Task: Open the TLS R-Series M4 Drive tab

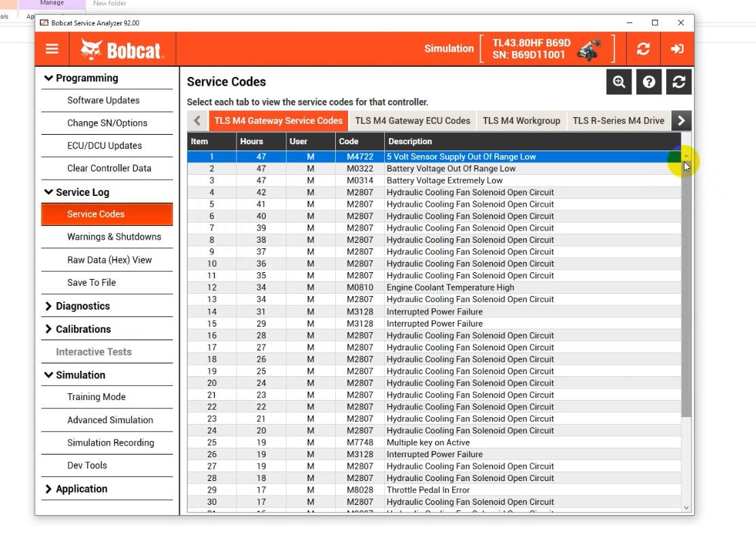Action: pos(619,120)
